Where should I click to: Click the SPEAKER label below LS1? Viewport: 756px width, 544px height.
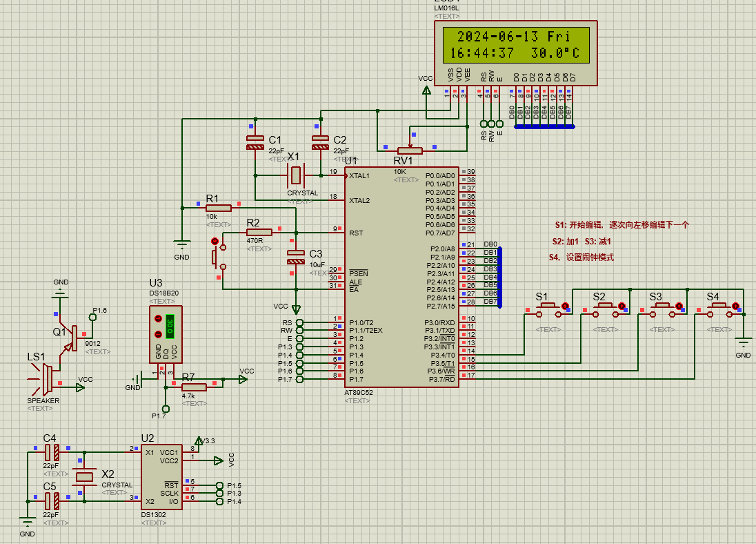(x=43, y=400)
